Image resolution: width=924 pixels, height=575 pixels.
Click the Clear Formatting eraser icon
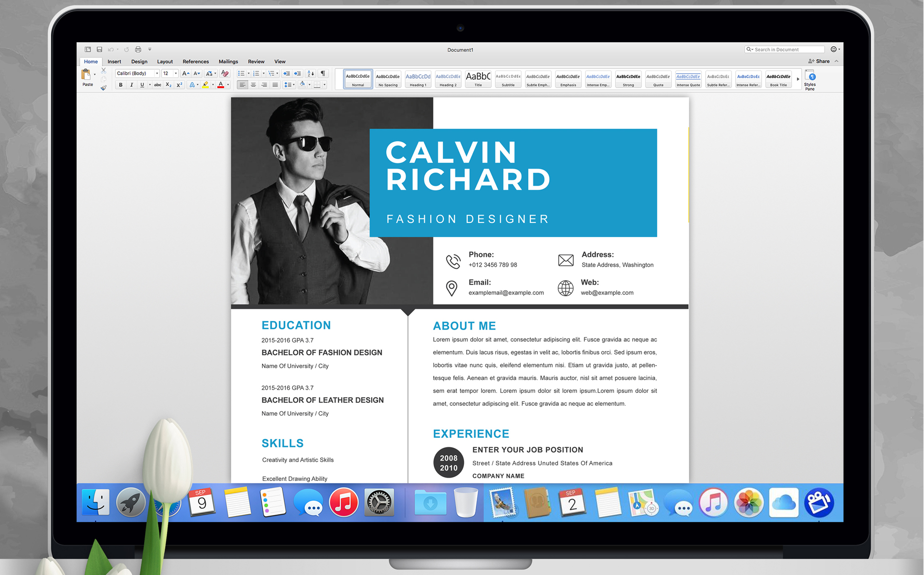(x=225, y=73)
